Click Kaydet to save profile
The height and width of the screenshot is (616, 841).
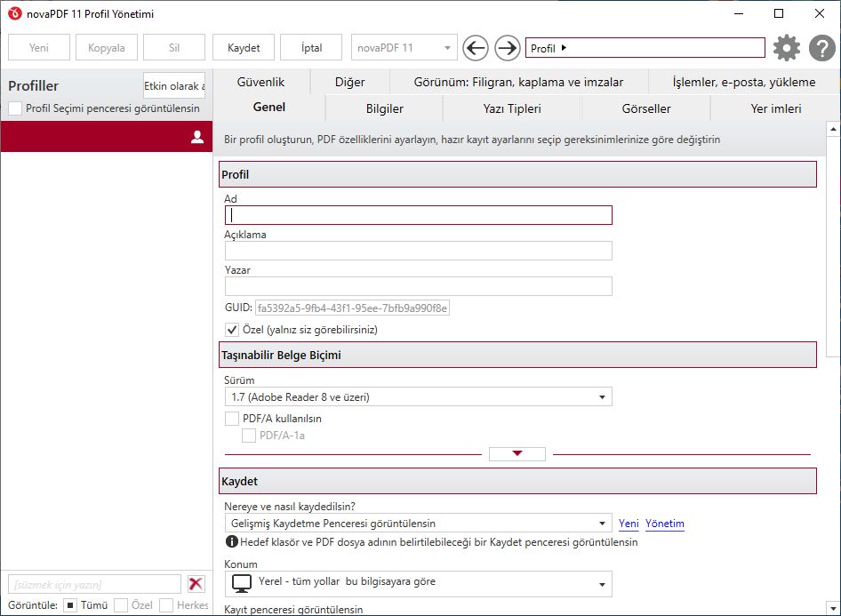click(244, 48)
